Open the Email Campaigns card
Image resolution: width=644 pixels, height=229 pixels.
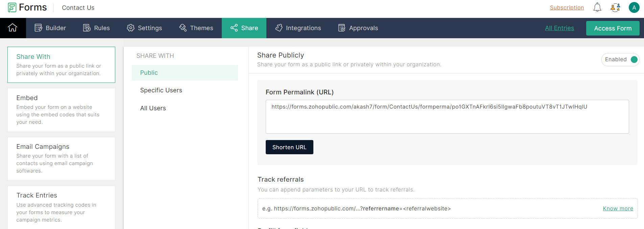(61, 159)
